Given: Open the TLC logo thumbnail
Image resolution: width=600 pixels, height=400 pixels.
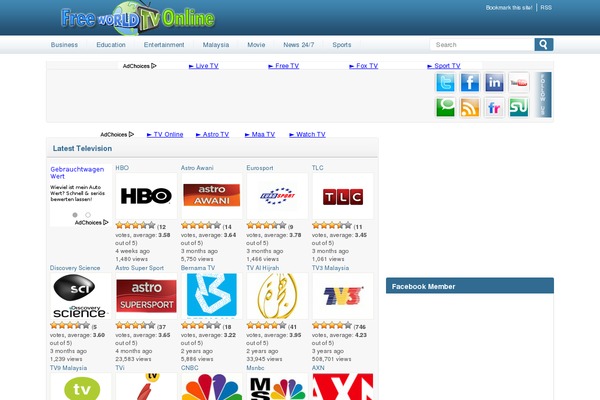Looking at the screenshot, I should click(342, 196).
